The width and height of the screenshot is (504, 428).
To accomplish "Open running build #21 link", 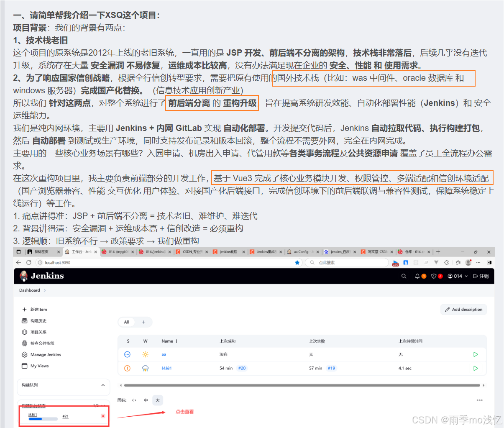I will click(x=65, y=416).
